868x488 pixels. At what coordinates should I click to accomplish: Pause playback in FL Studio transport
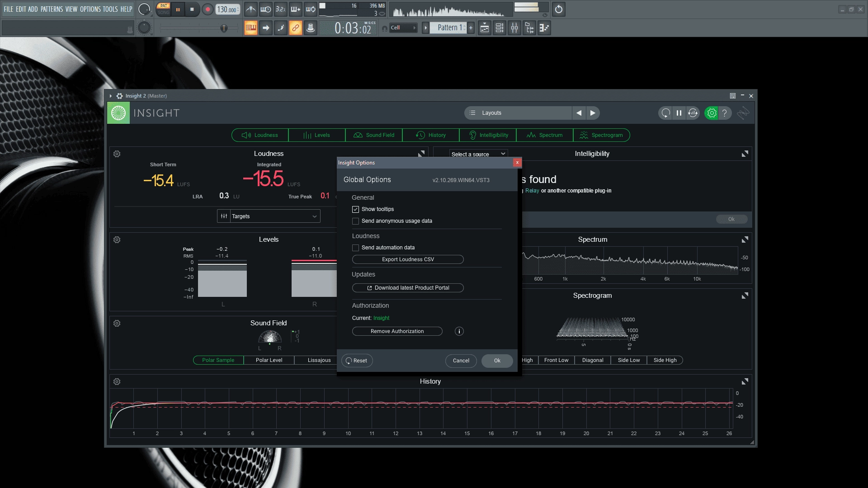point(178,9)
